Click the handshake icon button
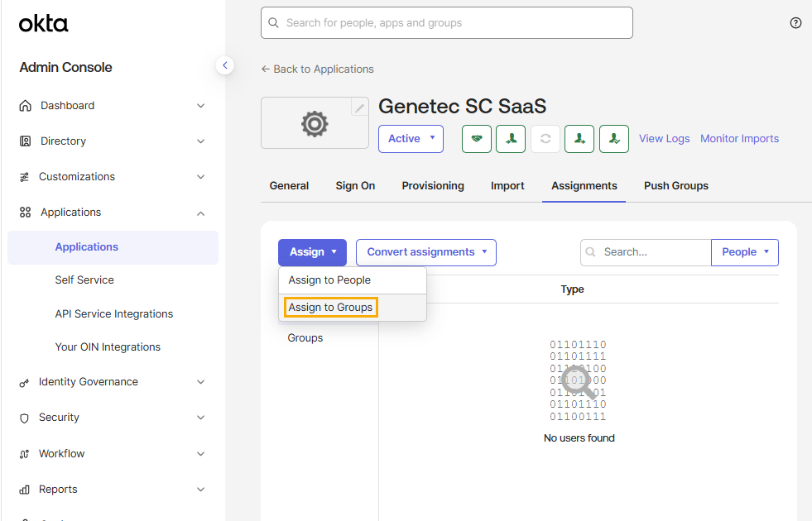812x521 pixels. pos(477,139)
